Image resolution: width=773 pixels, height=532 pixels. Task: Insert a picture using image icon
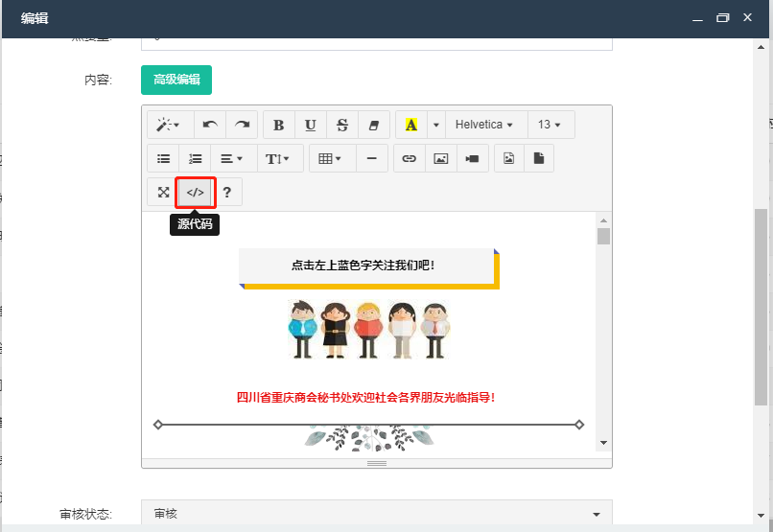click(x=440, y=158)
